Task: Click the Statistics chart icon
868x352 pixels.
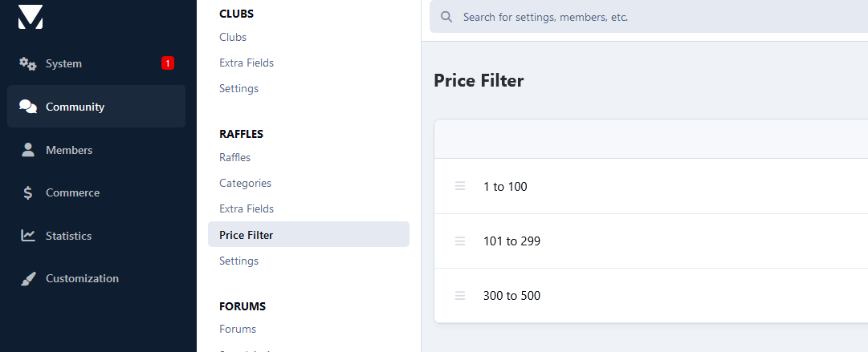Action: [27, 236]
